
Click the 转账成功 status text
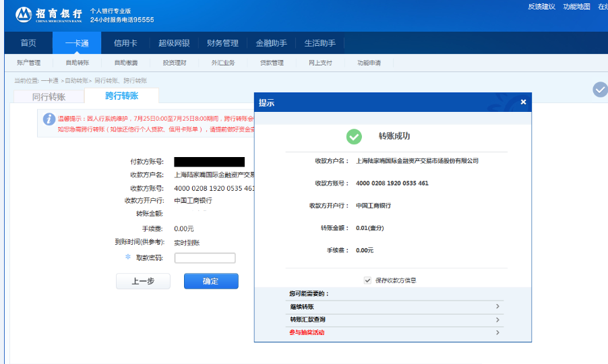pyautogui.click(x=394, y=136)
